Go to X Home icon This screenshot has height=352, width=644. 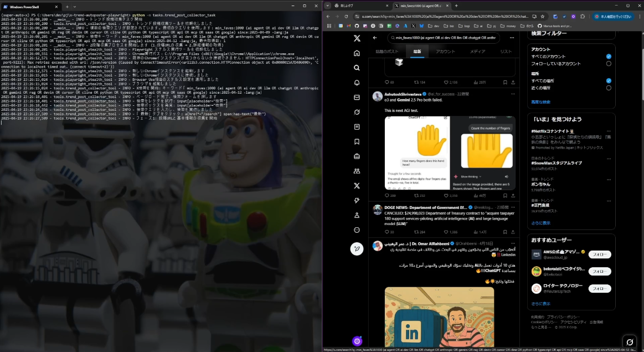[x=357, y=53]
